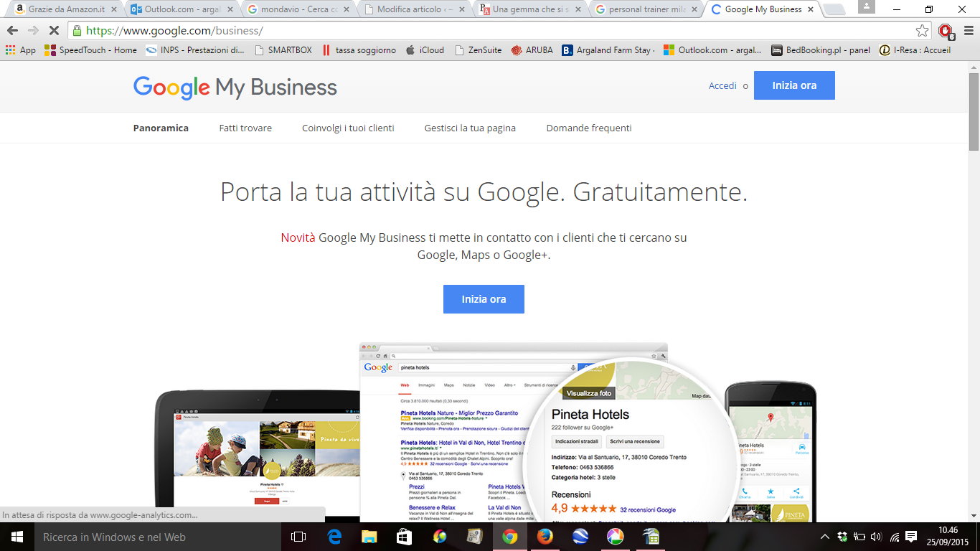Image resolution: width=980 pixels, height=551 pixels.
Task: Switch to the mondavio - Cerca tab
Action: (296, 10)
